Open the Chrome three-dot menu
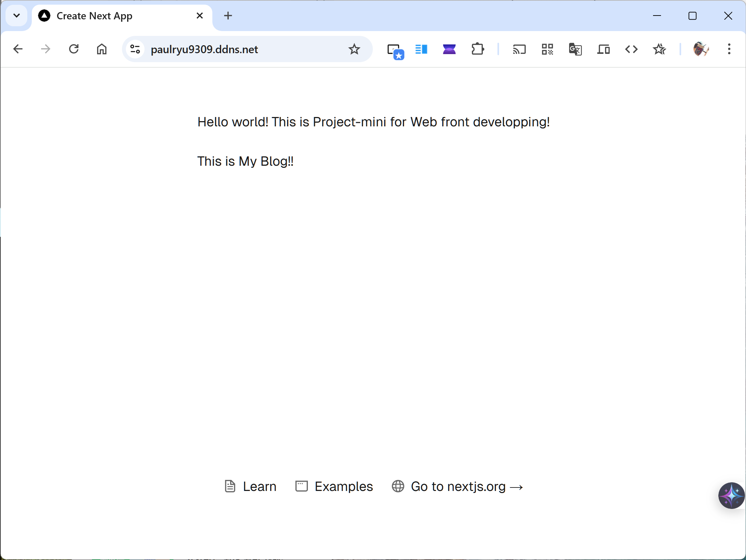The height and width of the screenshot is (560, 746). pyautogui.click(x=729, y=49)
